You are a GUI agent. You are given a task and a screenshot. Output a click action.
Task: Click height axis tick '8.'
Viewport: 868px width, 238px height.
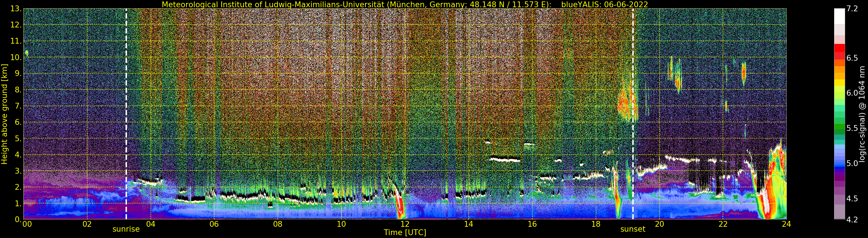tap(18, 90)
